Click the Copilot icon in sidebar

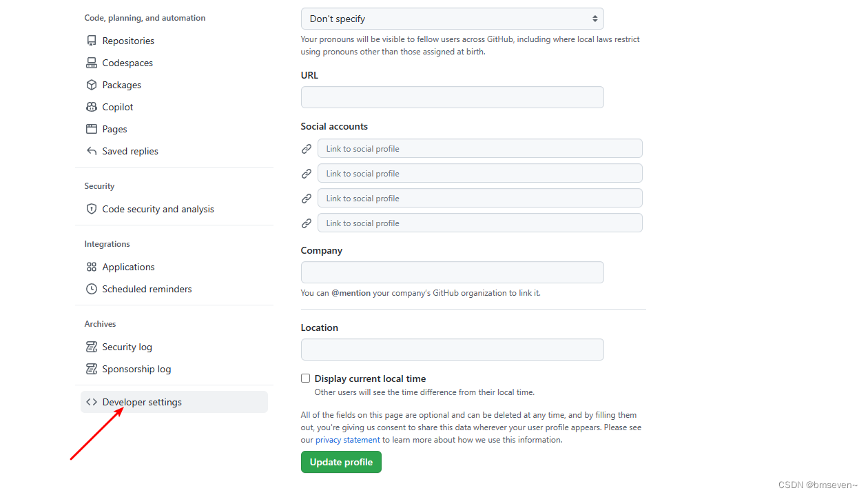pos(92,107)
